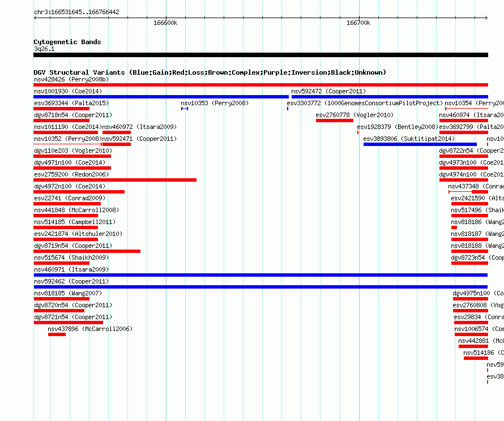Open nsv592462 (Cooper2011) variant label
The height and width of the screenshot is (421, 504).
point(71,281)
